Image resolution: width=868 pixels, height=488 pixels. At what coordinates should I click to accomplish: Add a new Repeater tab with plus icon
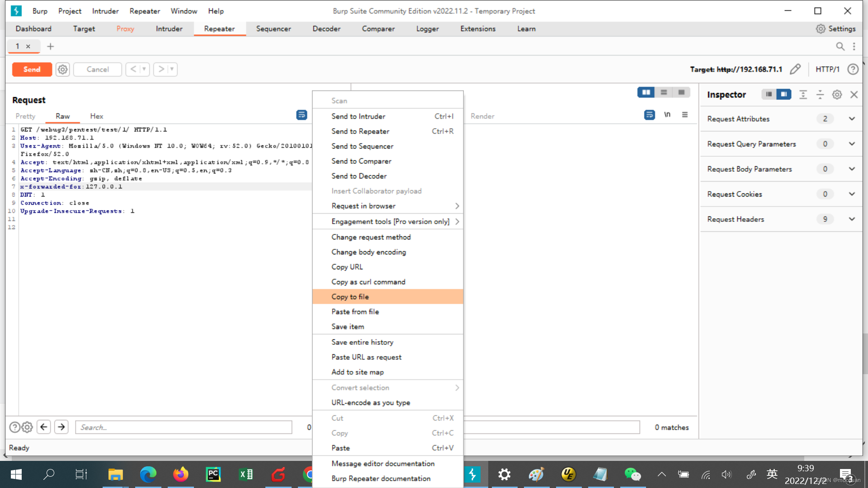click(51, 46)
